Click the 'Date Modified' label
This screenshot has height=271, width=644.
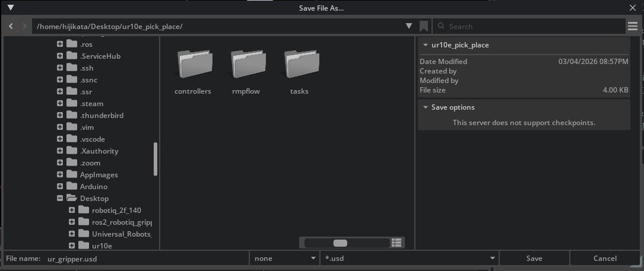click(443, 62)
